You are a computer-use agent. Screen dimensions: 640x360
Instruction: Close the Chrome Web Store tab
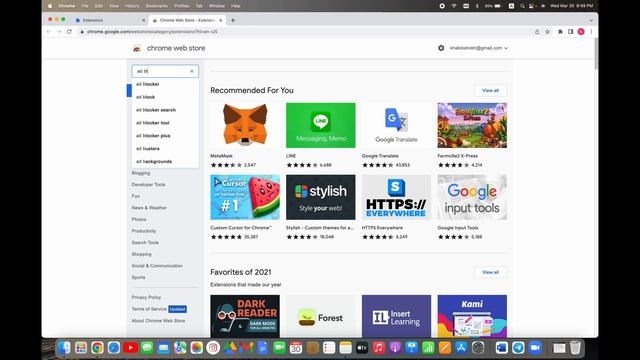(221, 20)
